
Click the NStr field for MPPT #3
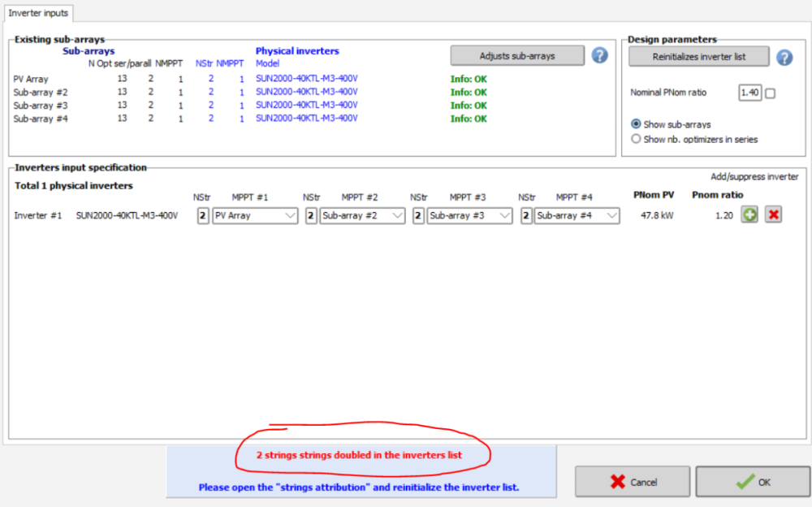418,215
